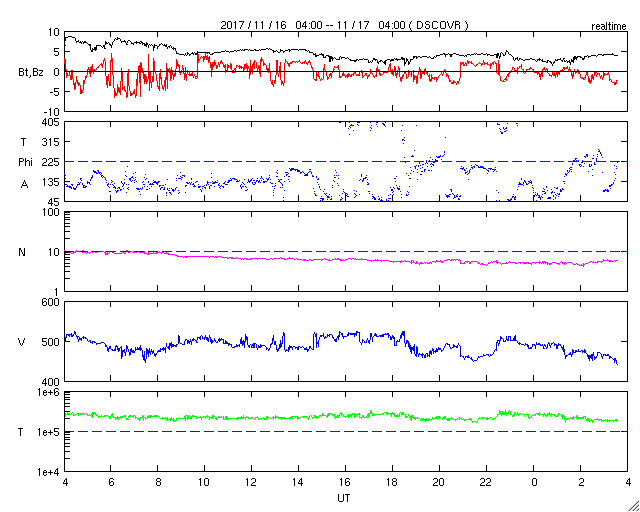
Task: Click the '135' tick label on Phi panel
Action: 51,182
